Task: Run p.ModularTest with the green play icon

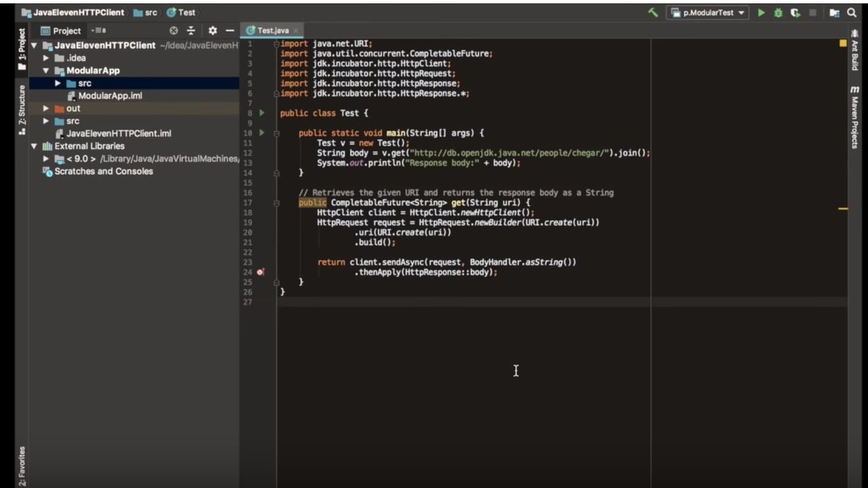Action: 761,13
